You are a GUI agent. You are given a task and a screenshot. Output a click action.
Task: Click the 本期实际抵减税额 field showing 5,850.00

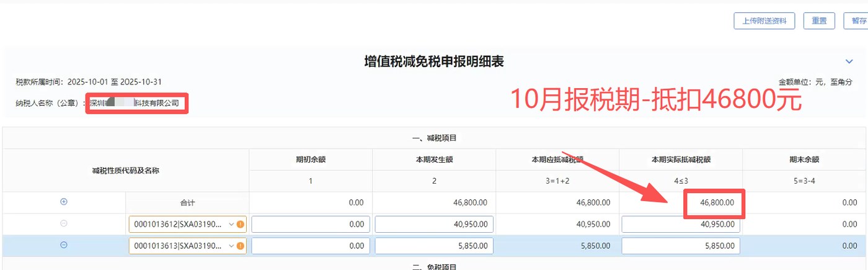pyautogui.click(x=681, y=246)
